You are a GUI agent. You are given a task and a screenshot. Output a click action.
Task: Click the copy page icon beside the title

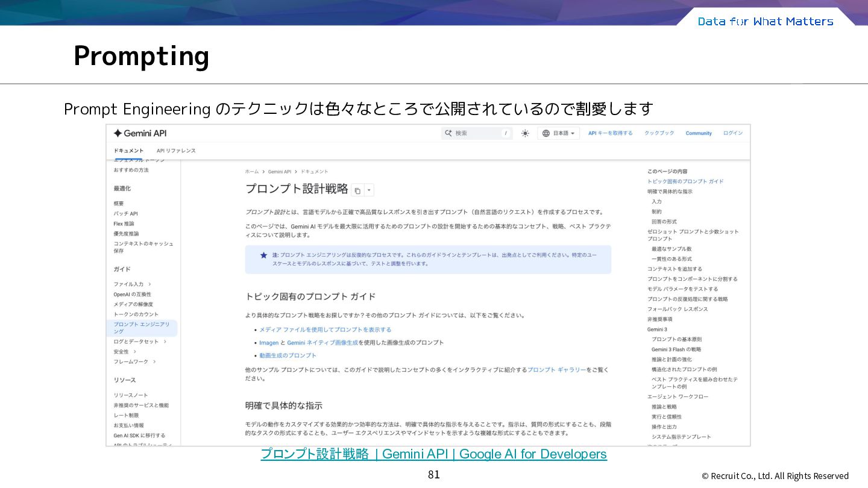tap(357, 190)
